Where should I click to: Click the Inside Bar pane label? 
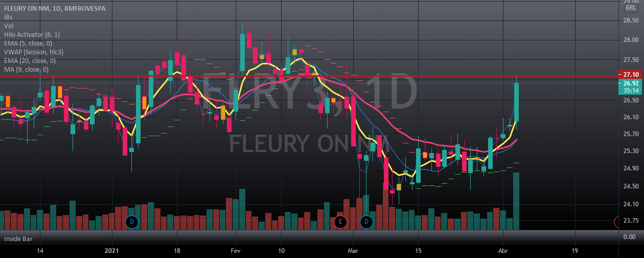tap(18, 239)
